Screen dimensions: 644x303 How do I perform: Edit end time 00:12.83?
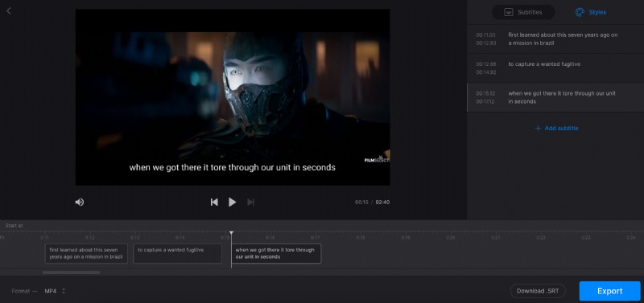[486, 43]
